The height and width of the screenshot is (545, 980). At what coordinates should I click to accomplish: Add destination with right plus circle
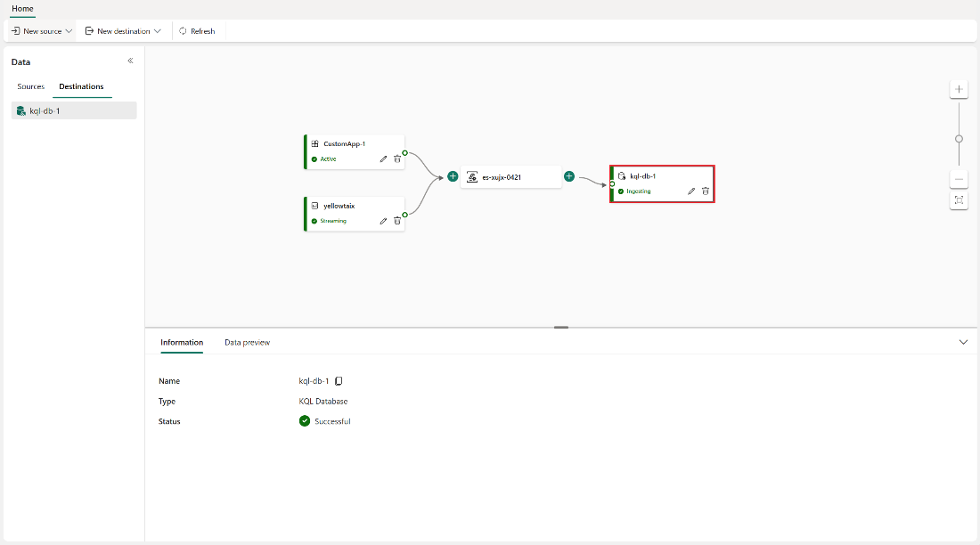(569, 177)
